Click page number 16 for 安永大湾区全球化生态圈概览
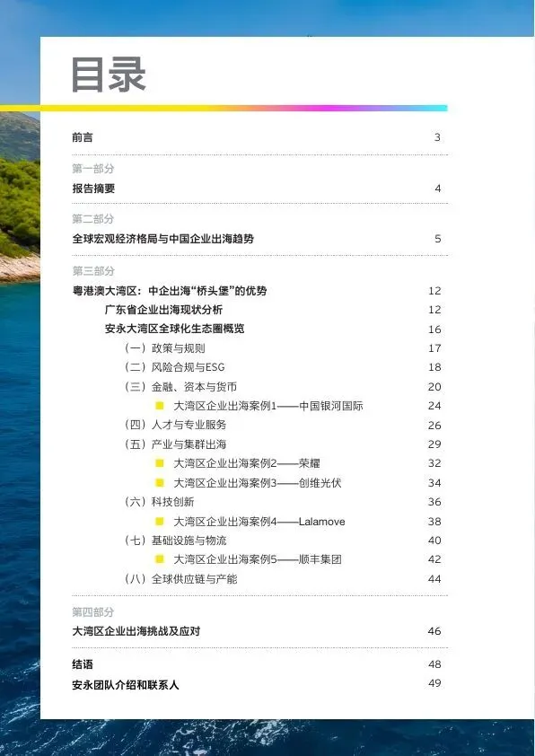This screenshot has width=535, height=756. point(434,330)
